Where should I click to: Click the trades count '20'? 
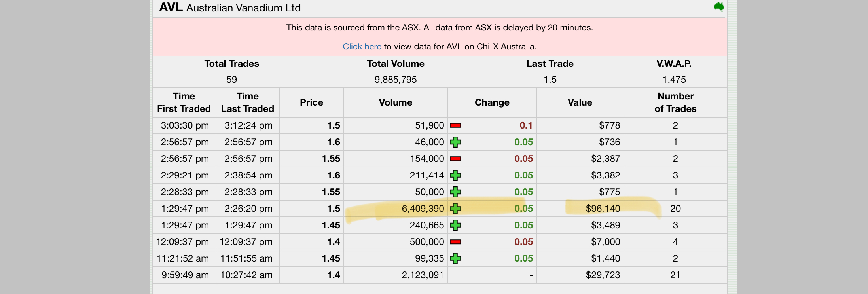[676, 209]
